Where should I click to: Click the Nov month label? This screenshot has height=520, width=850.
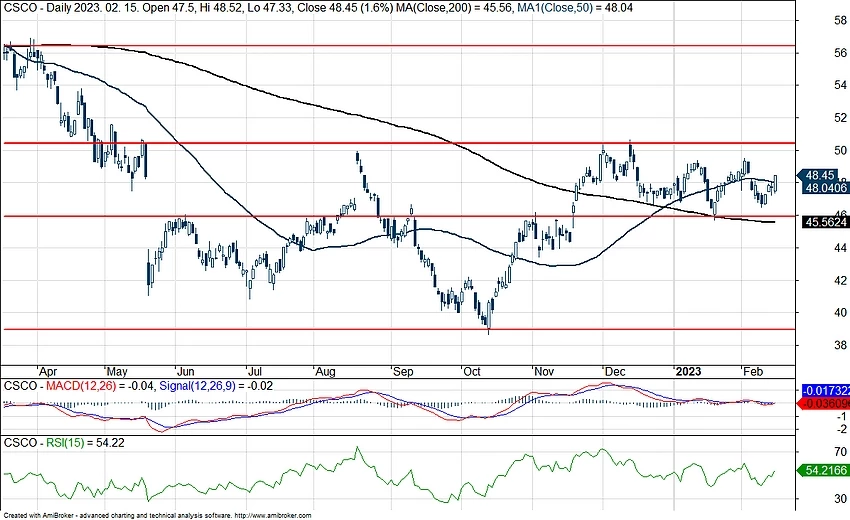544,372
